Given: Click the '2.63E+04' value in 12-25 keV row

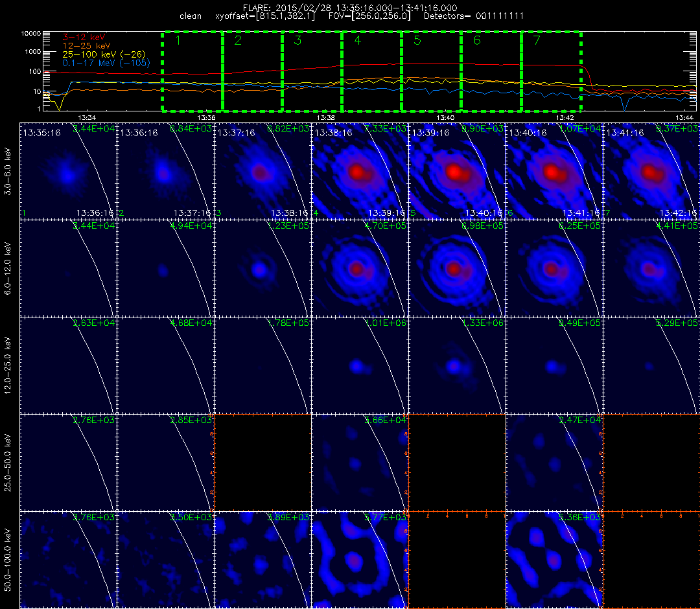Looking at the screenshot, I should coord(93,323).
